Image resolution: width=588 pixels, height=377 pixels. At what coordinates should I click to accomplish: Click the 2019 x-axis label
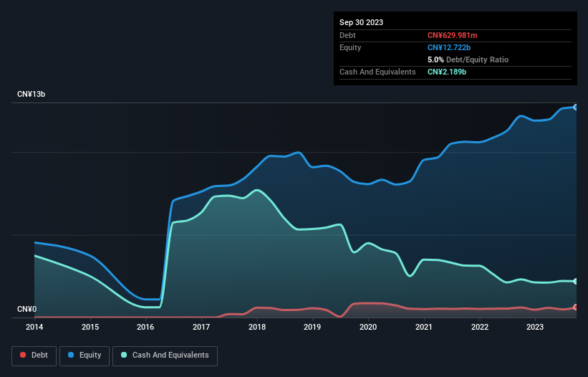click(x=312, y=327)
